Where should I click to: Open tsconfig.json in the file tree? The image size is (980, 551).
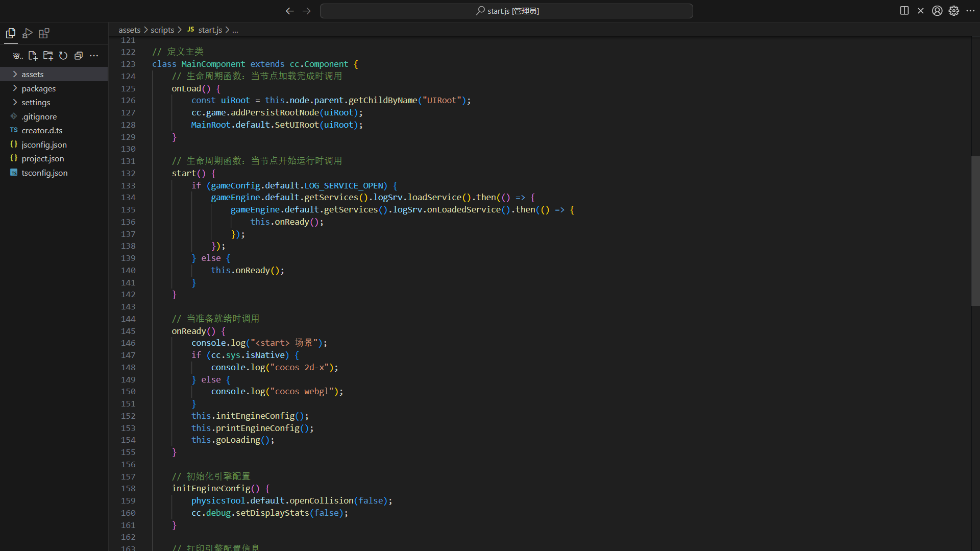tap(54, 173)
